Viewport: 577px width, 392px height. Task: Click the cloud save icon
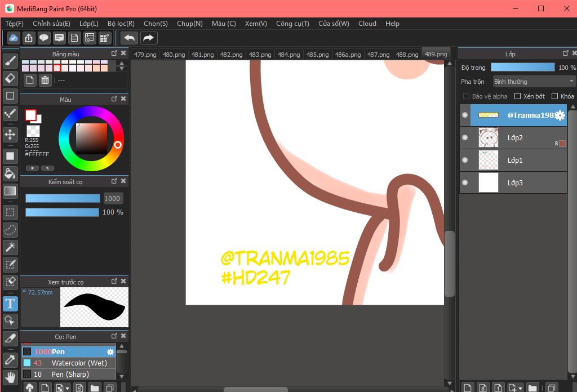click(x=14, y=38)
